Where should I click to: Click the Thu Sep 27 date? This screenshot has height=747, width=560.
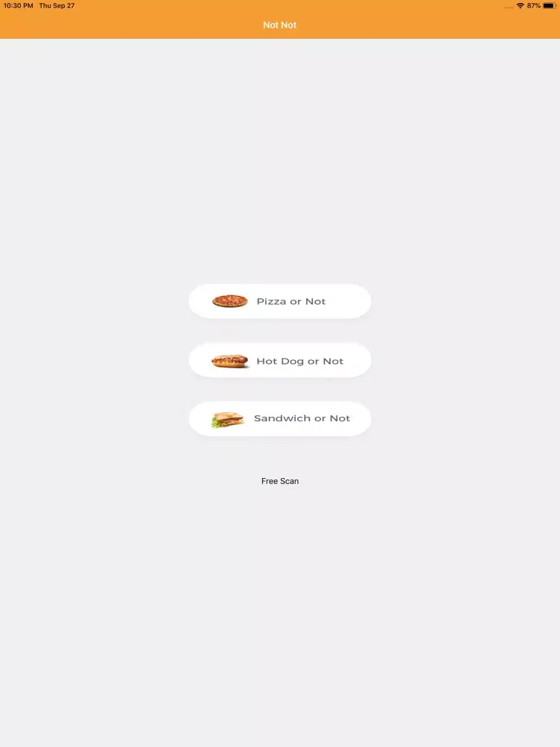(57, 6)
